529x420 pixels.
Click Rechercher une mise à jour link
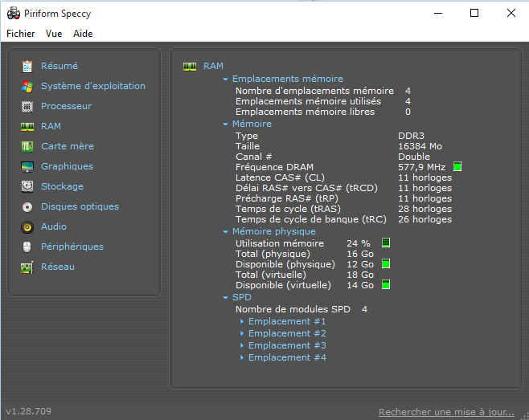(x=446, y=412)
